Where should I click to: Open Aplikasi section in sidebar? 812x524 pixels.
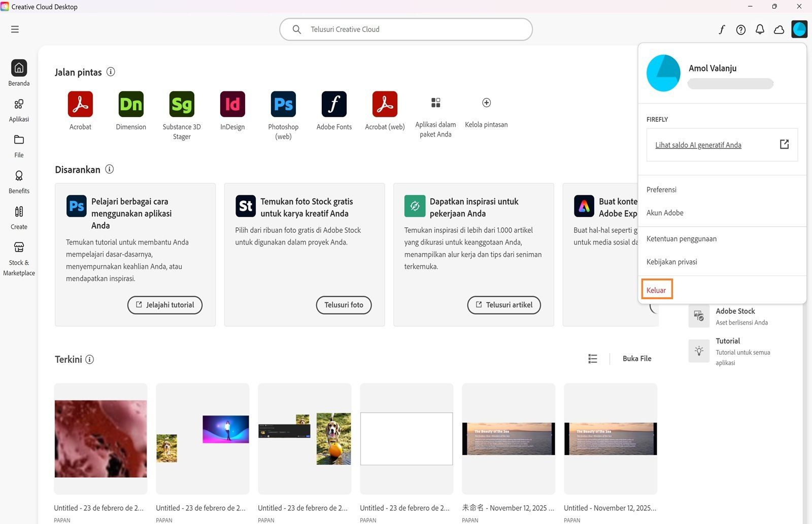pos(19,110)
